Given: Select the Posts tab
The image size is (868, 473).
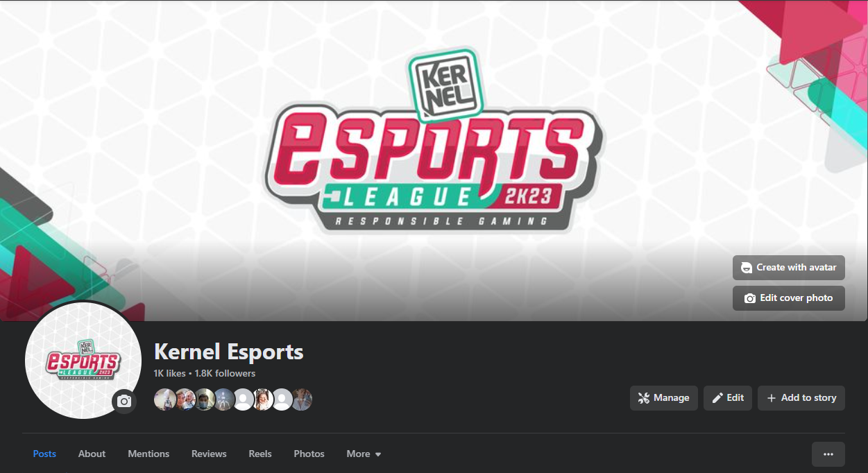Looking at the screenshot, I should [x=44, y=454].
